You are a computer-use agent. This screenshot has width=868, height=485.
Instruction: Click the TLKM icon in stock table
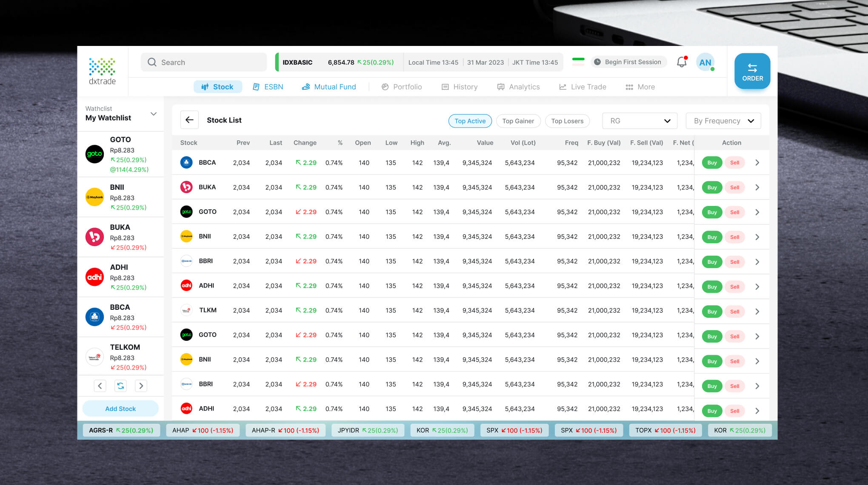coord(186,310)
